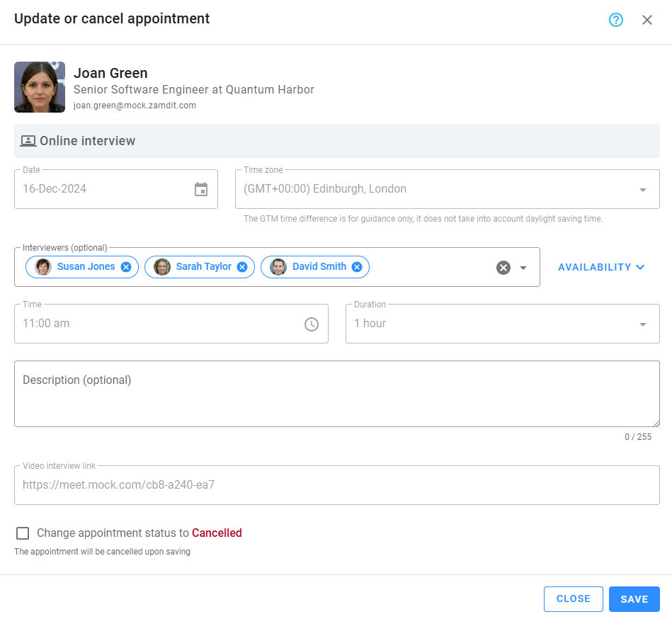The height and width of the screenshot is (619, 672).
Task: Open the Duration dropdown
Action: [x=643, y=324]
